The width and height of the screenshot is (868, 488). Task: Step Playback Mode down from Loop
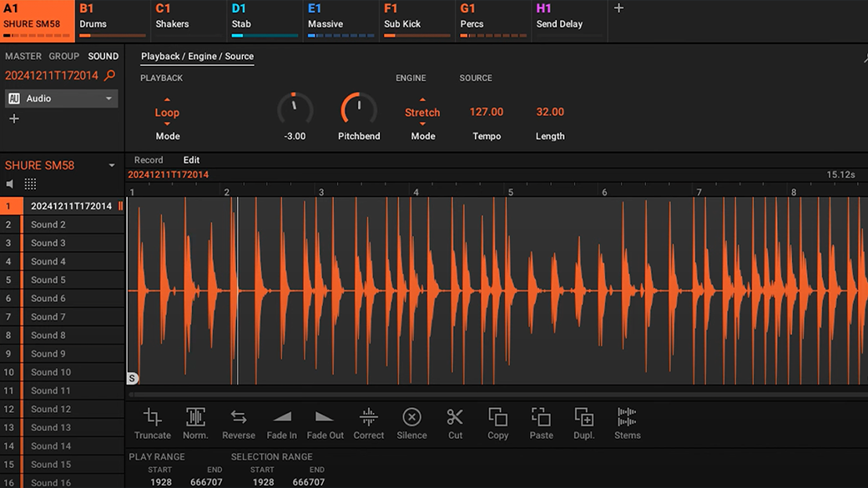point(167,124)
